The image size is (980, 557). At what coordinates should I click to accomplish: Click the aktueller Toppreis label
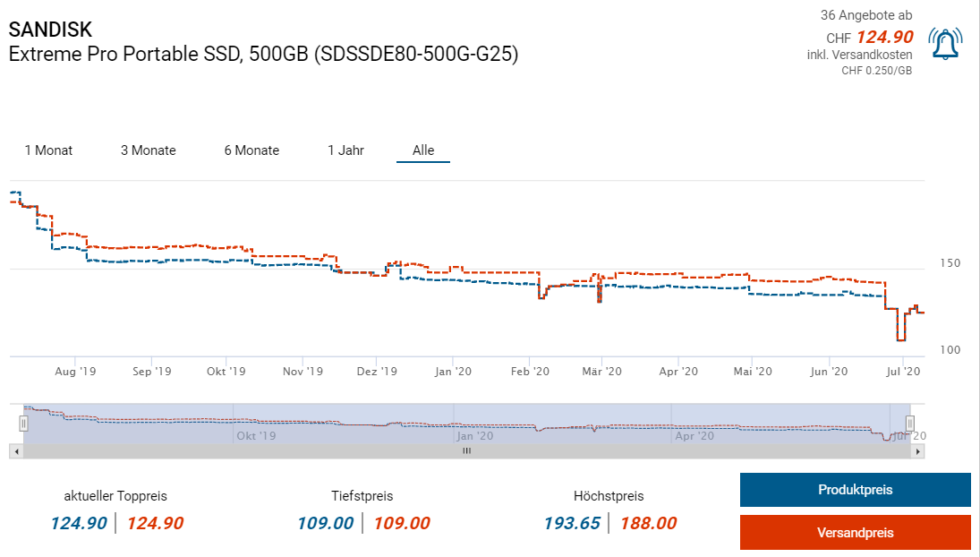(115, 496)
